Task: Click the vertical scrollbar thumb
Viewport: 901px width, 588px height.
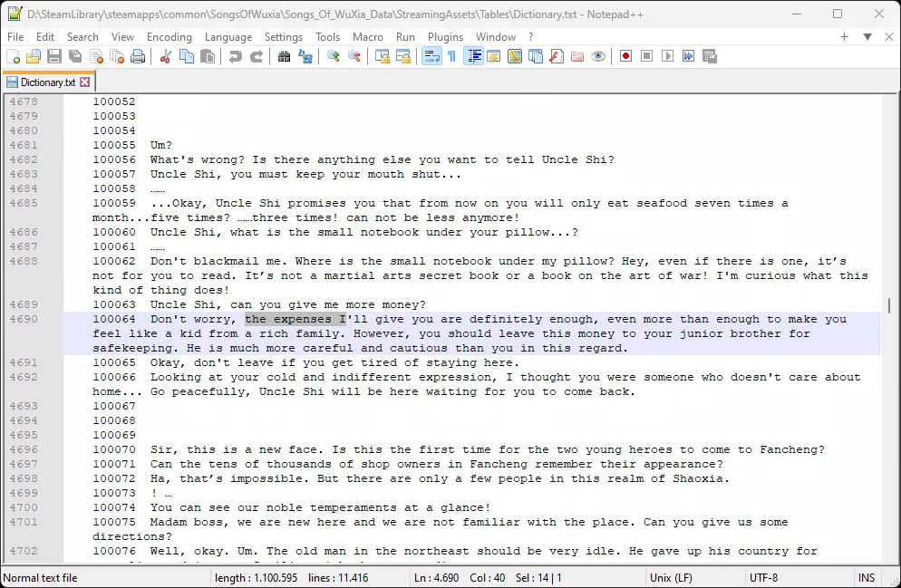Action: point(889,305)
